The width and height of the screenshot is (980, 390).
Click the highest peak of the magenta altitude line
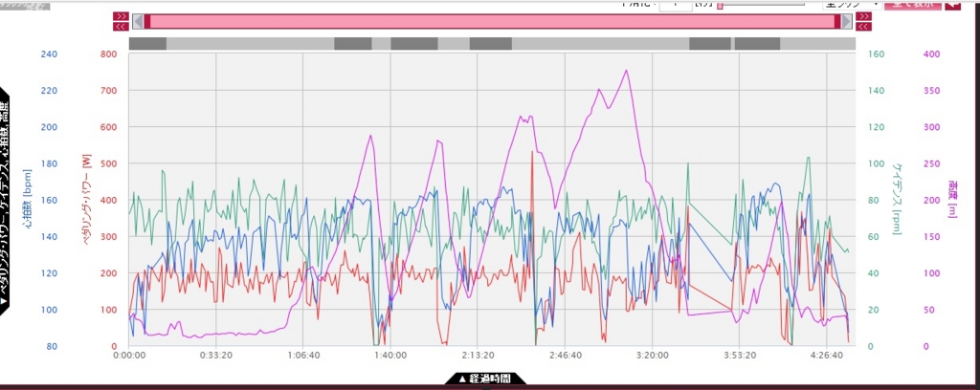(626, 71)
